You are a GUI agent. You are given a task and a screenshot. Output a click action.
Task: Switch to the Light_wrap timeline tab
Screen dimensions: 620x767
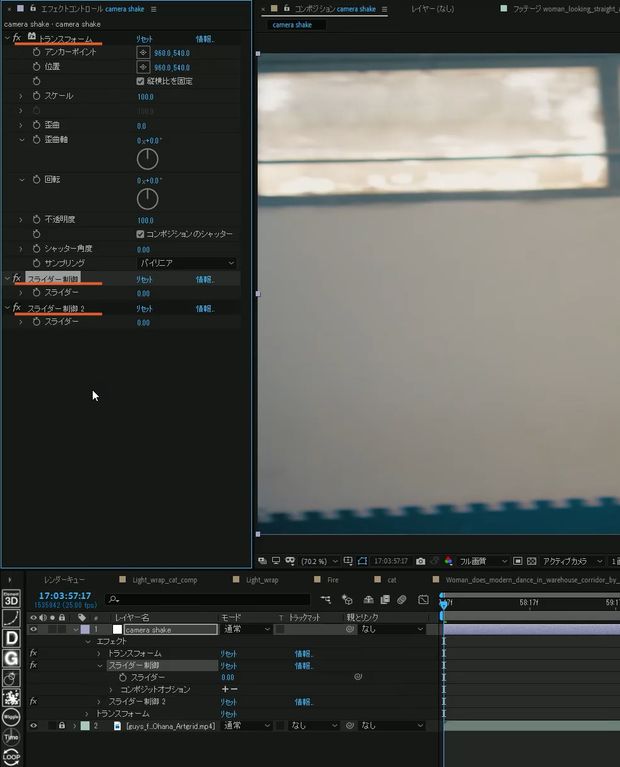coord(262,580)
